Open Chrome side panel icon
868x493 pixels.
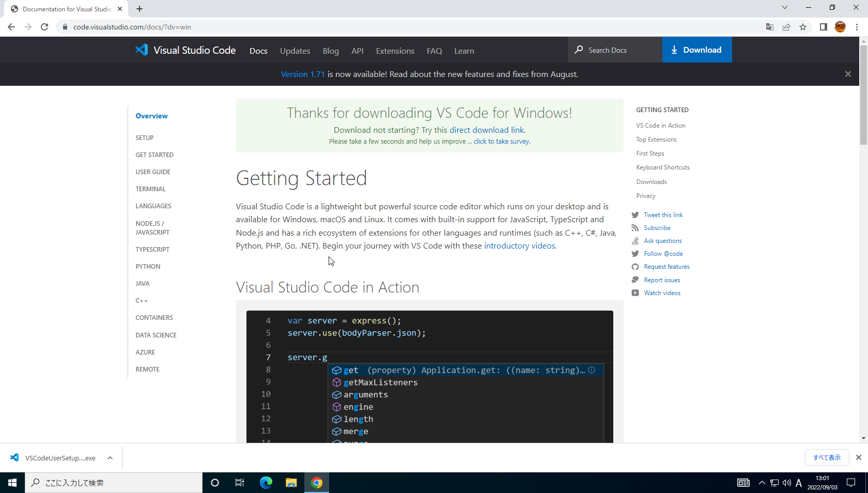click(x=824, y=27)
